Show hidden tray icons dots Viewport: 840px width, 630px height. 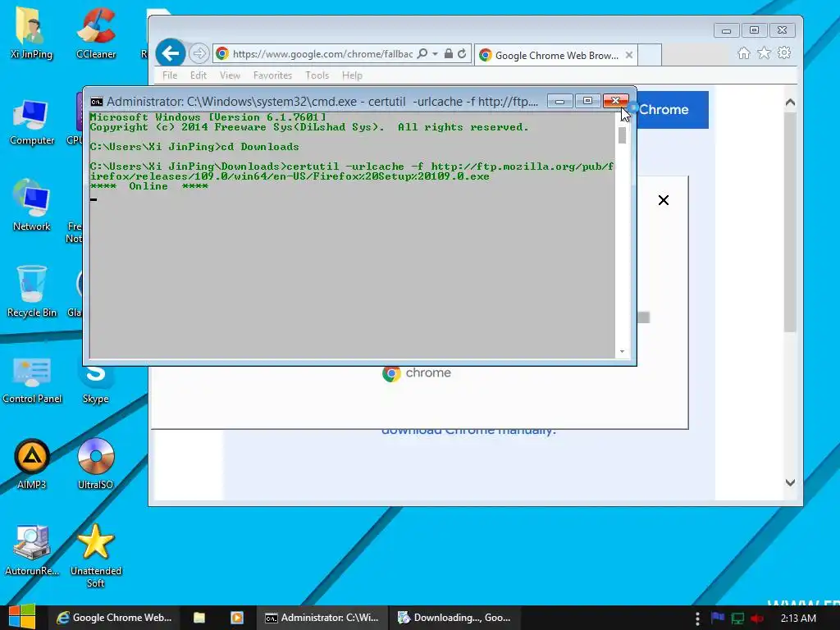pos(697,619)
